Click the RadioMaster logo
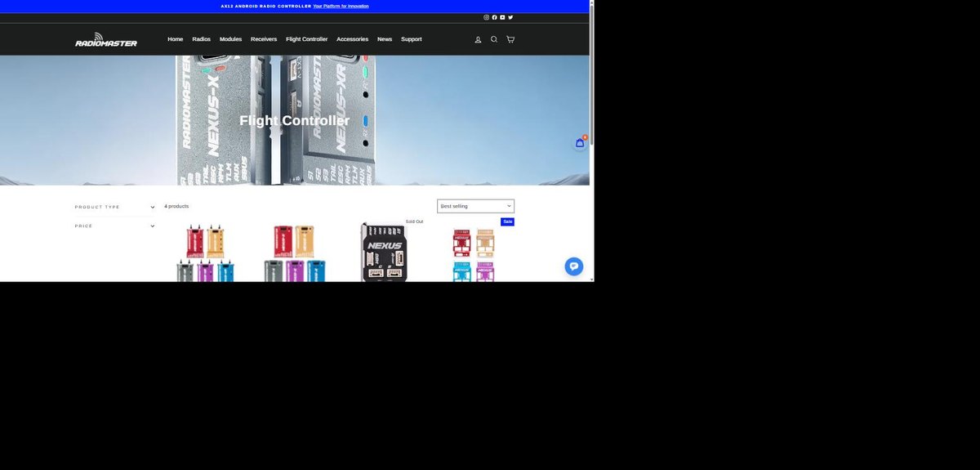The image size is (980, 470). 106,39
